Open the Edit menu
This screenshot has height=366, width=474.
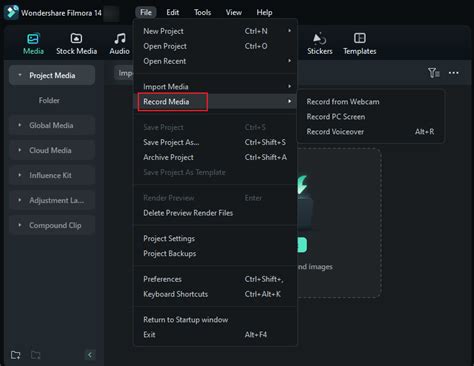[173, 12]
